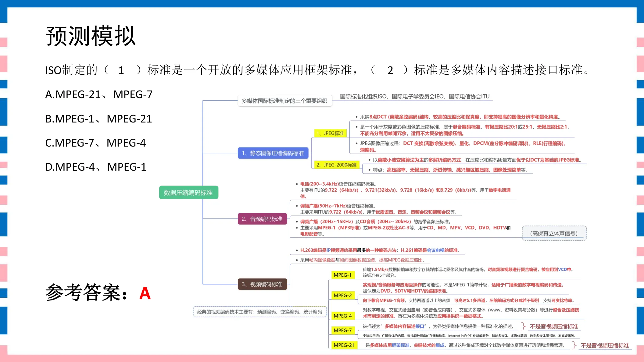Click the question blank number 1
The height and width of the screenshot is (362, 644).
pos(121,70)
